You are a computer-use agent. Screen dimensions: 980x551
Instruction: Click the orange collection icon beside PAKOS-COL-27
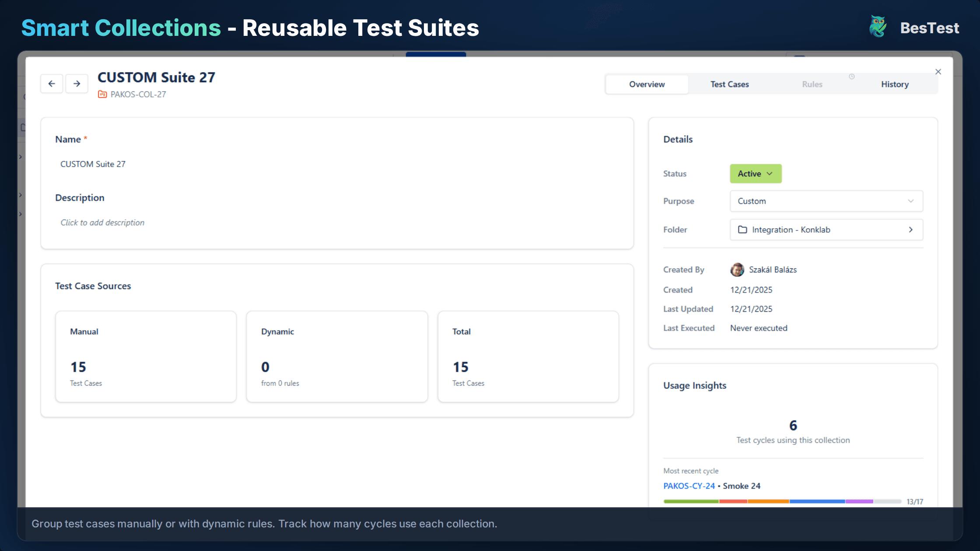pyautogui.click(x=102, y=94)
